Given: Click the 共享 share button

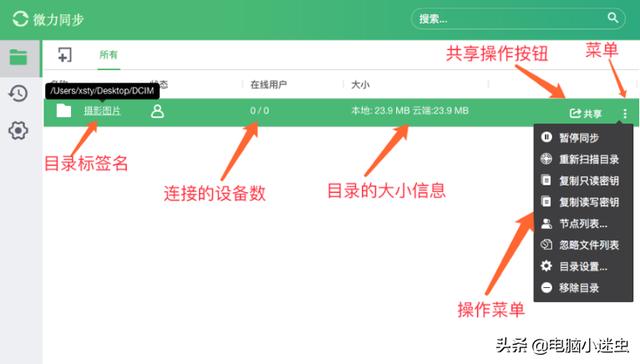Looking at the screenshot, I should coord(586,113).
